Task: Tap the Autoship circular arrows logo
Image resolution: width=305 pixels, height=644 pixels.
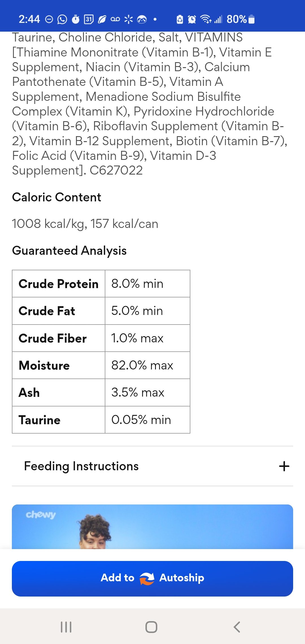Action: tap(147, 578)
